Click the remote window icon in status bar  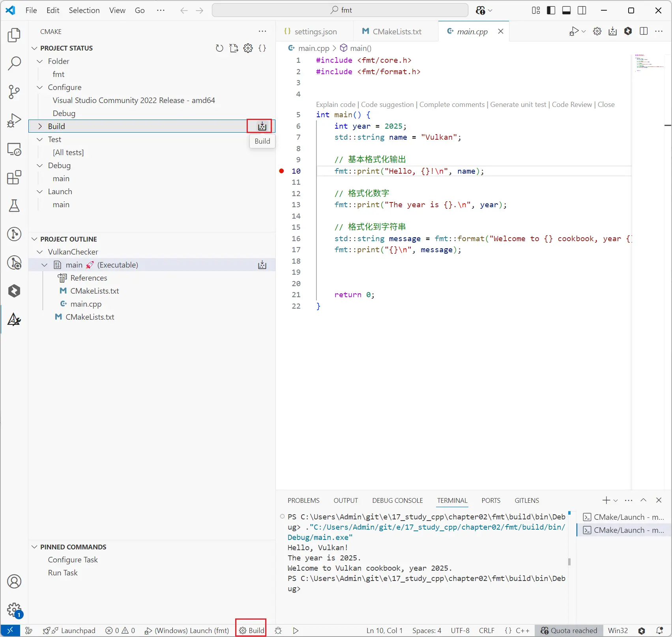pyautogui.click(x=10, y=630)
